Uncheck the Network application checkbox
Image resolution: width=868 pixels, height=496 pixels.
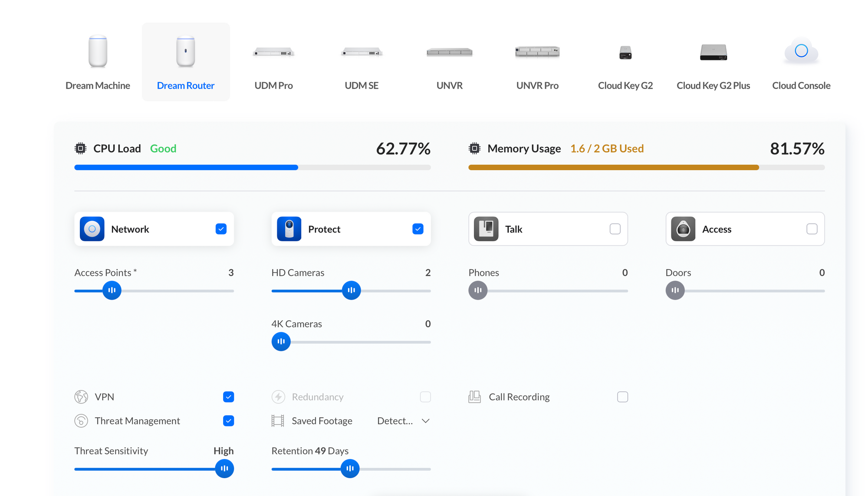click(221, 229)
